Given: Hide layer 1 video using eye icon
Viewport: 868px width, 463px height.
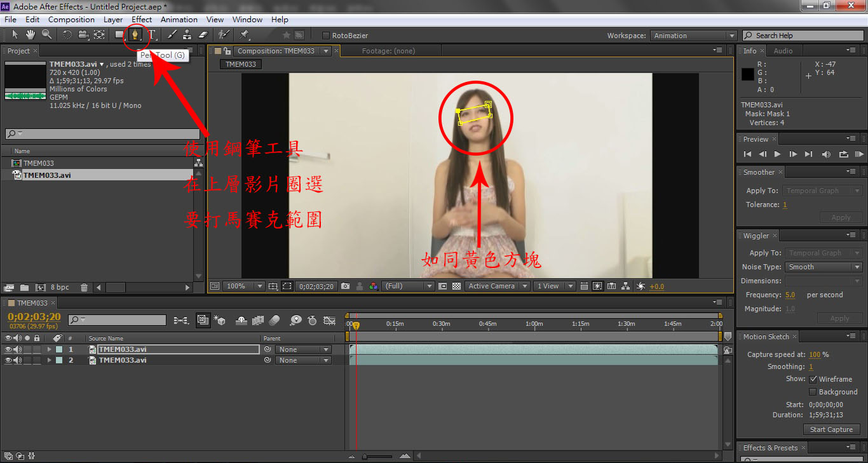Looking at the screenshot, I should coord(8,349).
